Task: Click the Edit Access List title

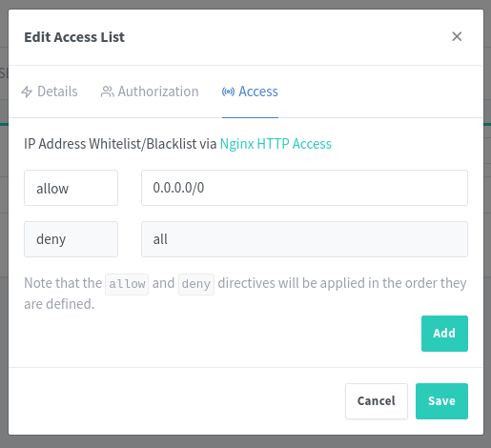Action: [x=74, y=37]
